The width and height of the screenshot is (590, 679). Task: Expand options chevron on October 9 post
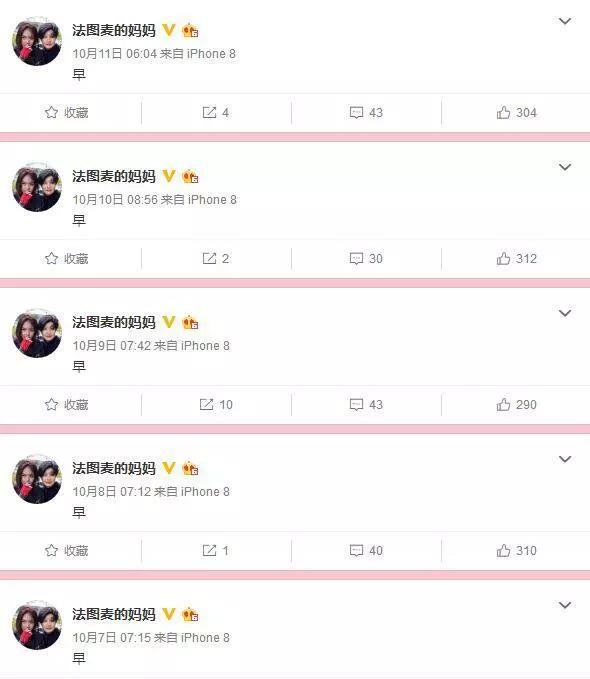(x=564, y=313)
